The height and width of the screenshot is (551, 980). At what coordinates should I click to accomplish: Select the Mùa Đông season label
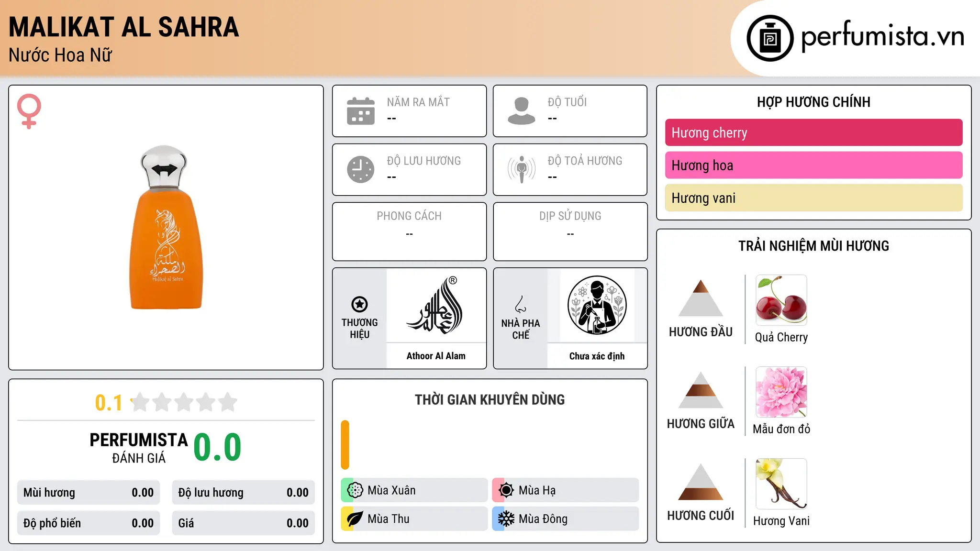point(543,519)
